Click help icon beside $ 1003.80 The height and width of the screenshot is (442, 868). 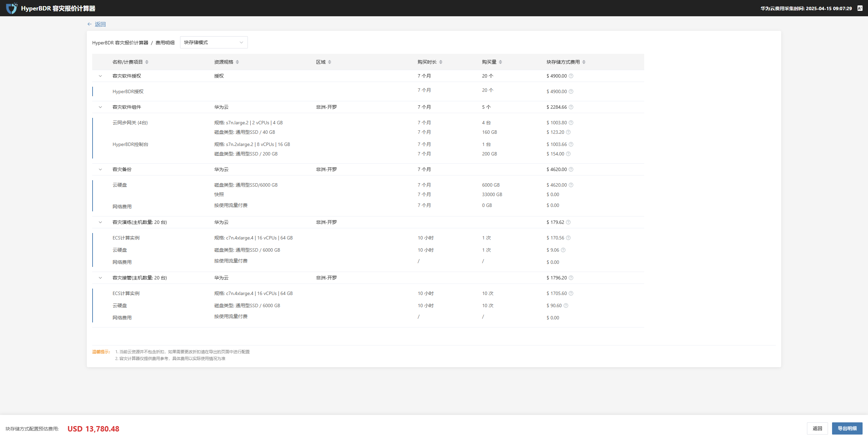[x=571, y=123]
